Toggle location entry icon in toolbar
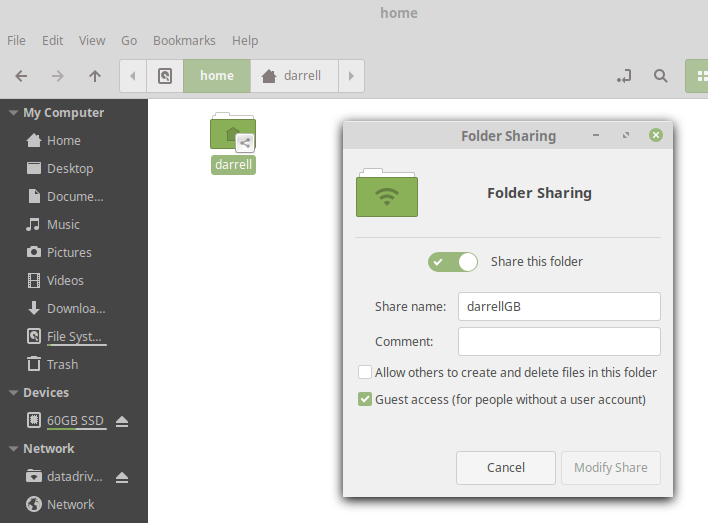 point(625,76)
